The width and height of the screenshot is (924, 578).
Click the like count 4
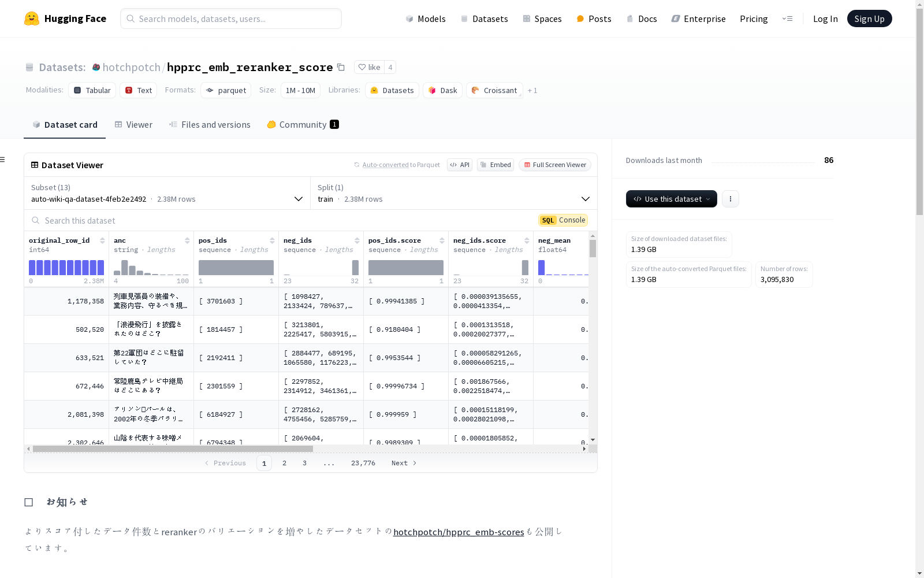tap(390, 67)
